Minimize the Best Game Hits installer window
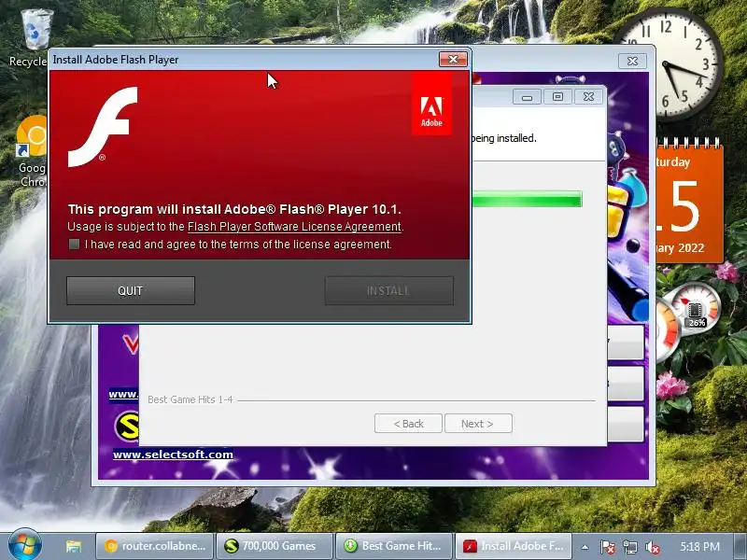 click(x=527, y=97)
